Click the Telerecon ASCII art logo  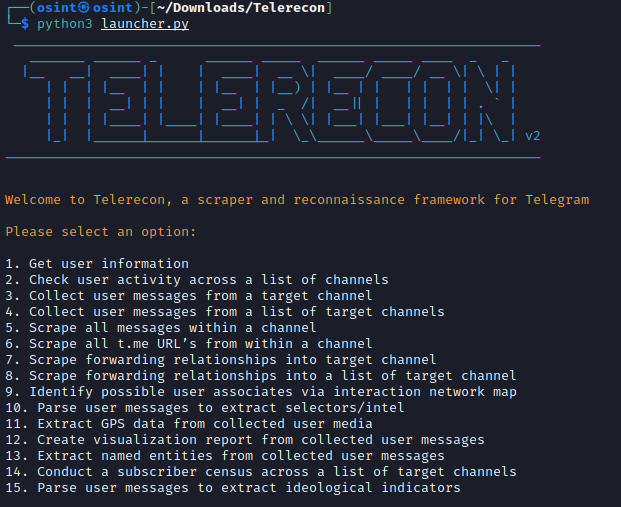270,101
